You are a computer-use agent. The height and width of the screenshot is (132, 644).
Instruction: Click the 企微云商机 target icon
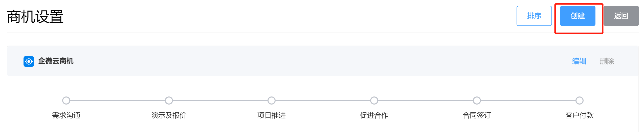pos(29,61)
